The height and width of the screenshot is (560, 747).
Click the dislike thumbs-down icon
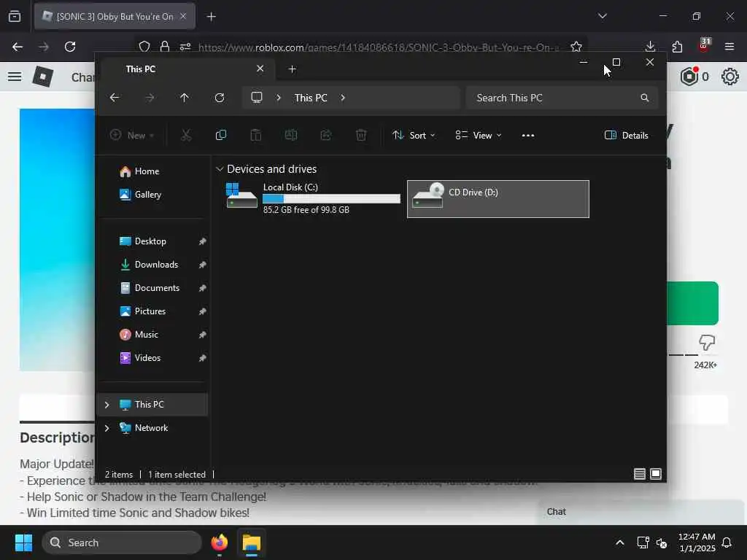click(x=706, y=342)
